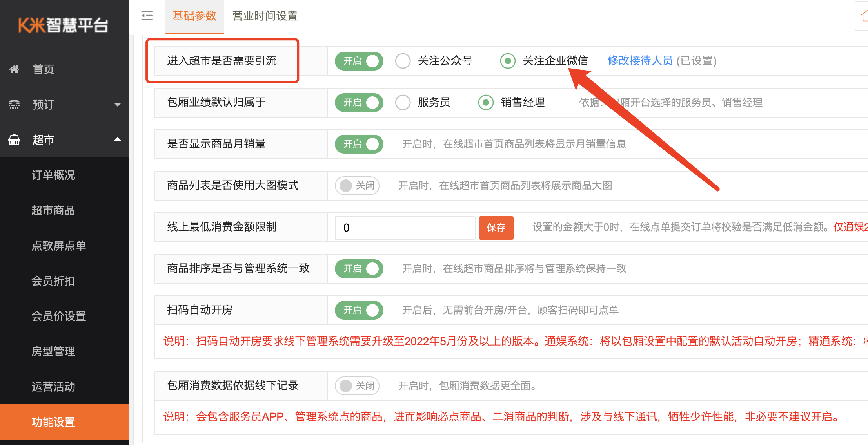Screen dimensions: 868x445
Task: Open 超市商品 in the sidebar
Action: pos(53,210)
